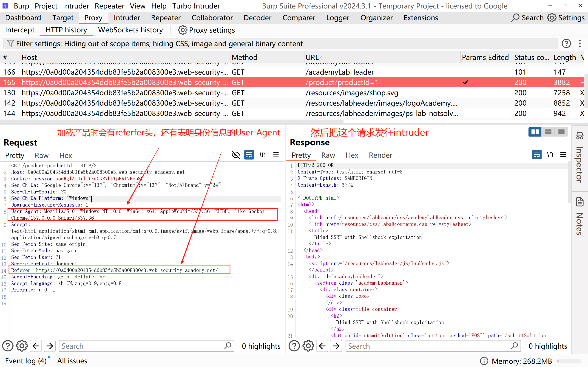Open the Turbo Intruder menu
The height and width of the screenshot is (367, 588).
pyautogui.click(x=196, y=6)
